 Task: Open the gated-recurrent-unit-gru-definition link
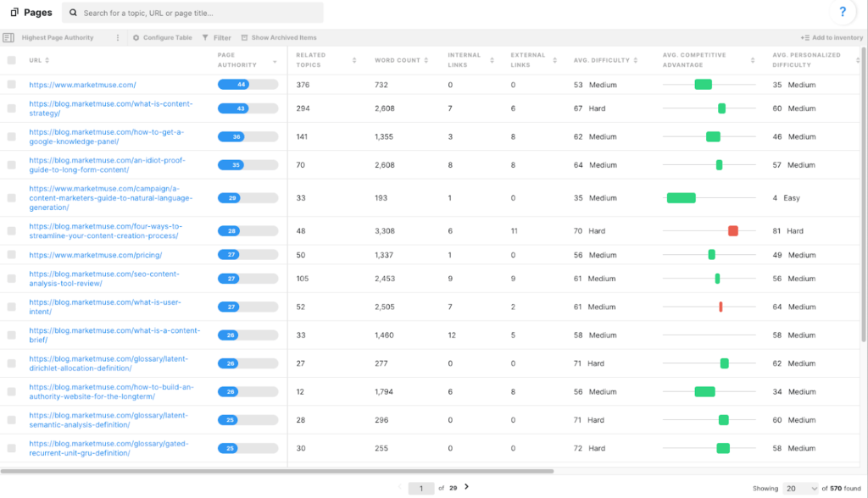pos(108,448)
